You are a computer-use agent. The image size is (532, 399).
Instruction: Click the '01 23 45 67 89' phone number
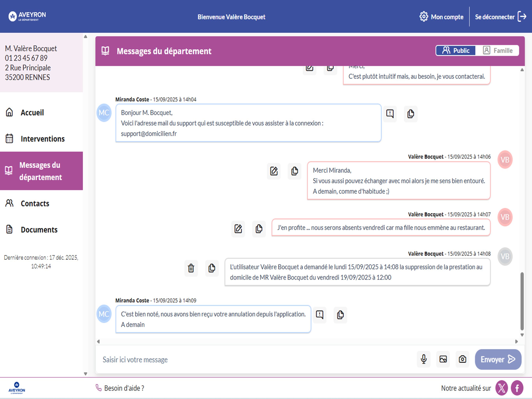[26, 58]
